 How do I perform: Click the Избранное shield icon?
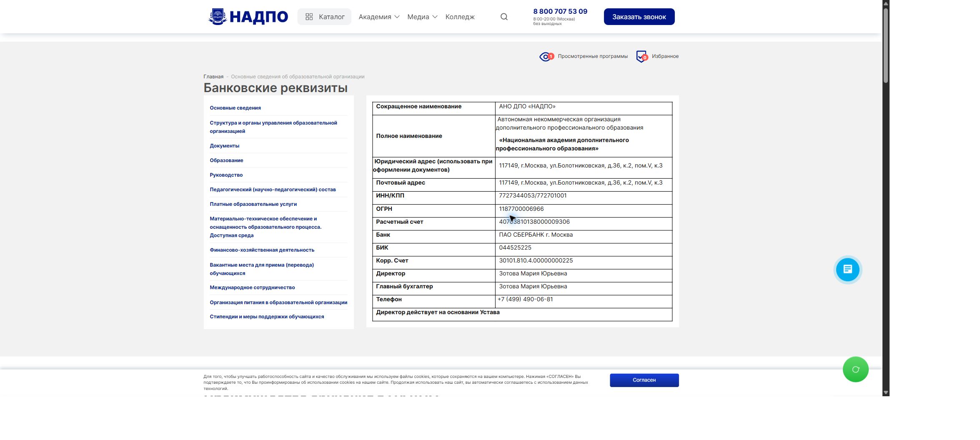[x=642, y=56]
